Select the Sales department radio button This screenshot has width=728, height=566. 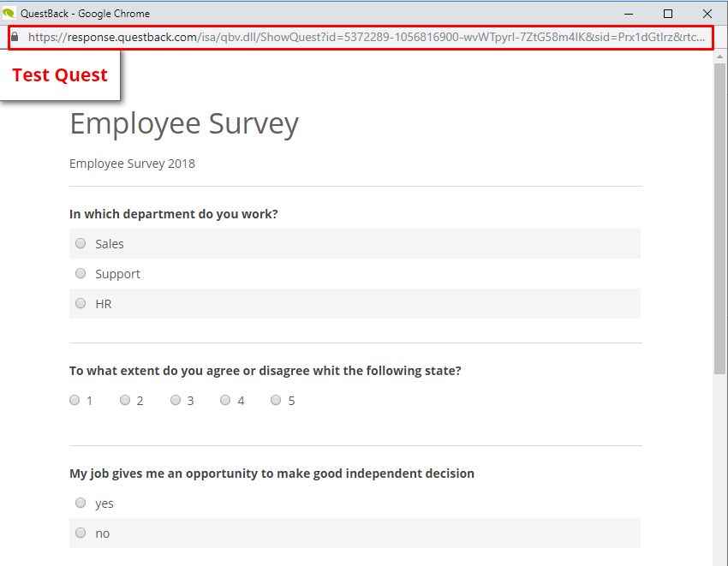[81, 243]
